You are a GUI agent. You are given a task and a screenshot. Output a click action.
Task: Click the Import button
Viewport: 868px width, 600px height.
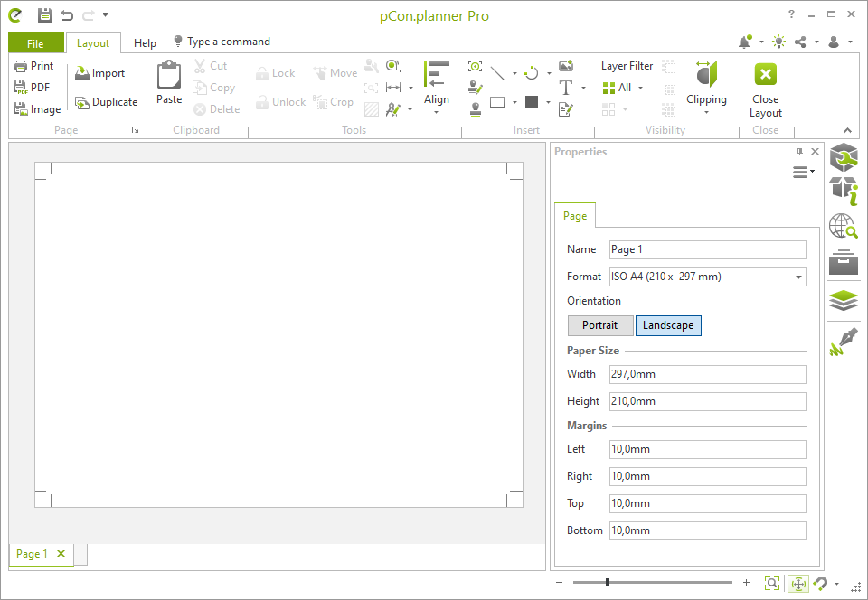[x=100, y=73]
